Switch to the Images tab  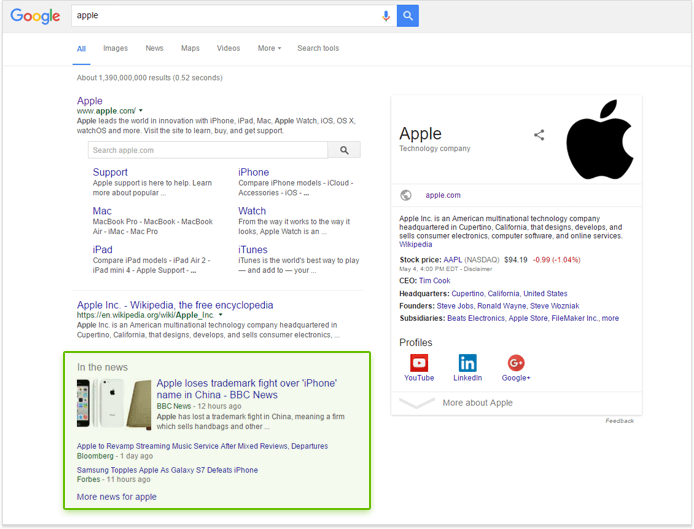(x=116, y=48)
